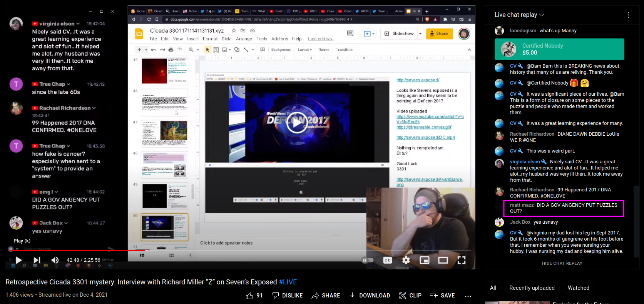
Task: Open lonedogism's avatar in live chat
Action: [x=499, y=31]
